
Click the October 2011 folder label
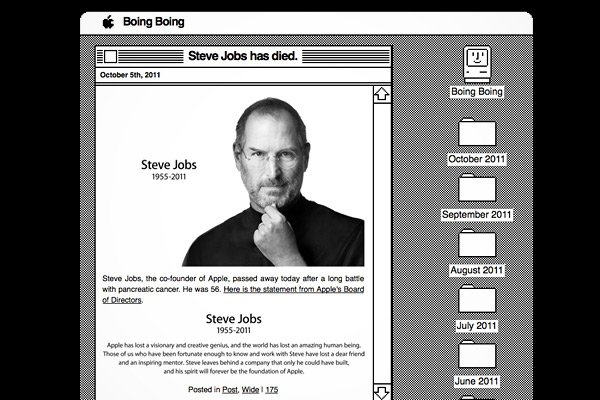click(x=477, y=159)
